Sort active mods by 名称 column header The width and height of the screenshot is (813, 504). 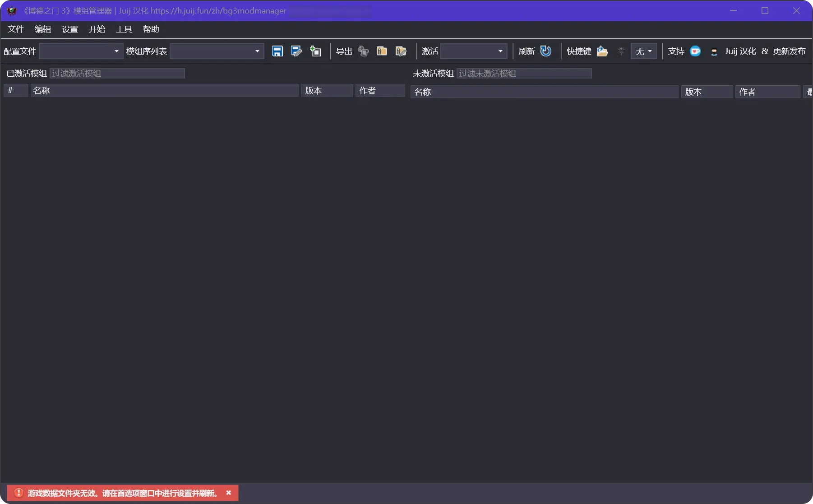(x=164, y=91)
